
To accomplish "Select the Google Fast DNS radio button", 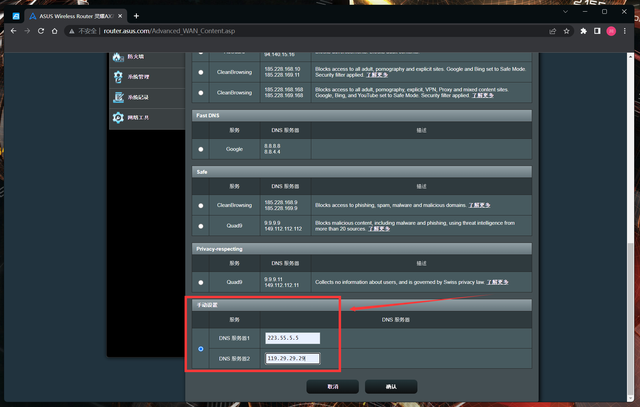I will pos(201,149).
